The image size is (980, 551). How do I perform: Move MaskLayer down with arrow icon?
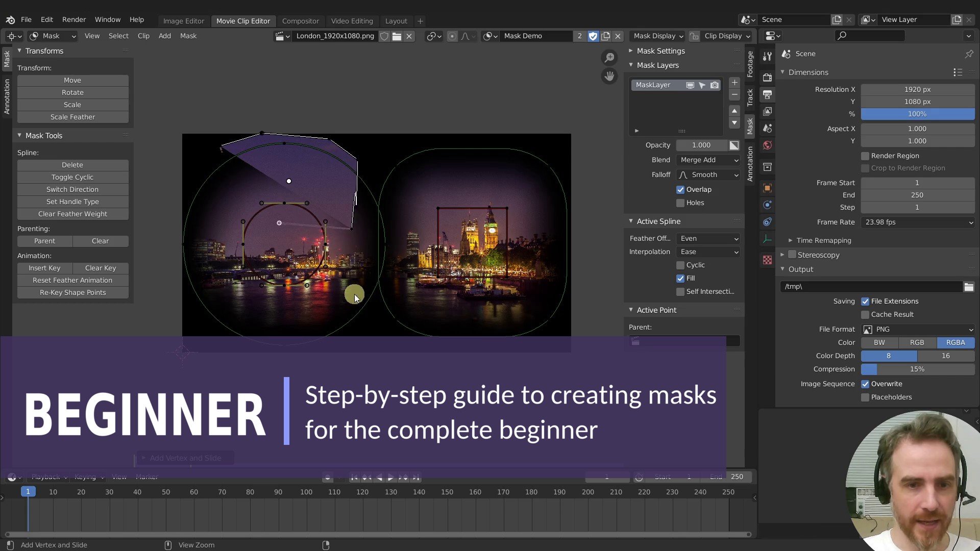pos(734,123)
